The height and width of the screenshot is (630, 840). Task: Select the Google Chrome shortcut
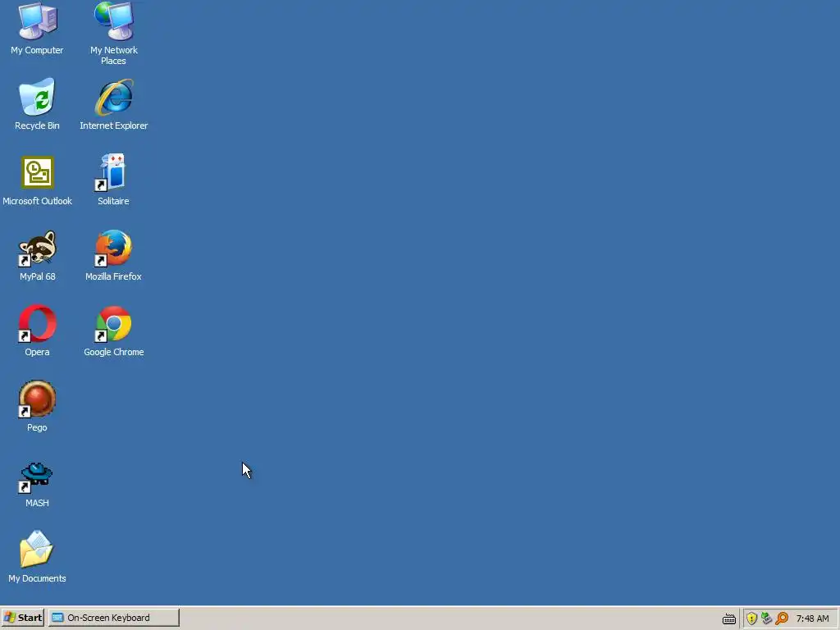[x=113, y=323]
